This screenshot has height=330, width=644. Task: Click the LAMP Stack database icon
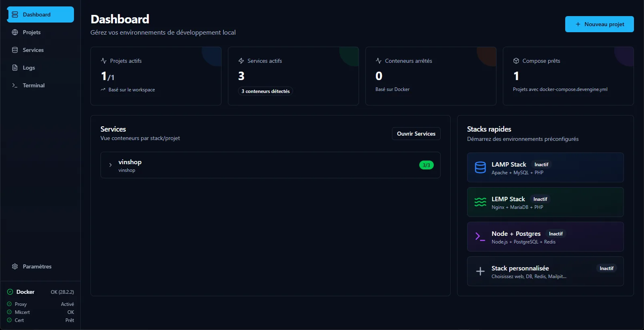(x=480, y=167)
